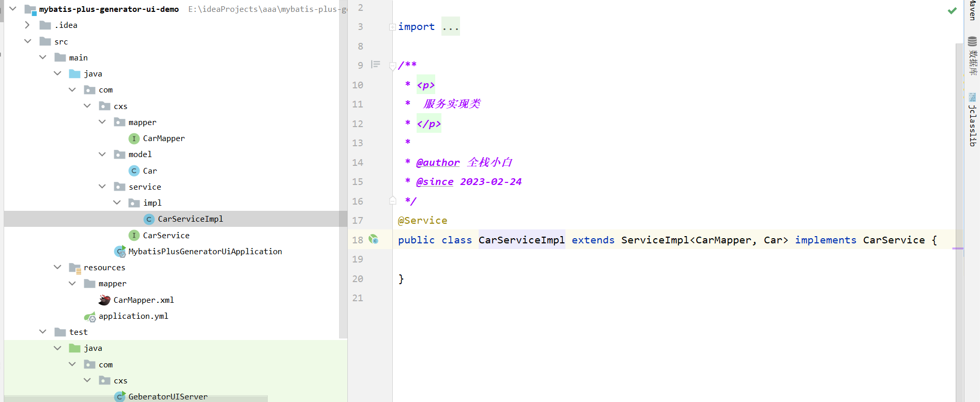Screen dimensions: 980x402
Task: Click the folded import ellipsis
Action: (x=451, y=26)
